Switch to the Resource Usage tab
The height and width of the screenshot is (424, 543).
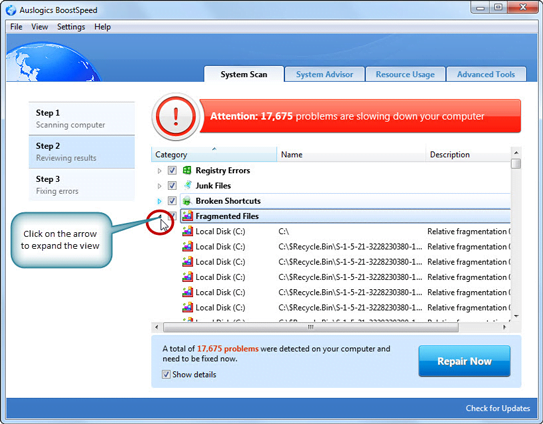pyautogui.click(x=405, y=74)
